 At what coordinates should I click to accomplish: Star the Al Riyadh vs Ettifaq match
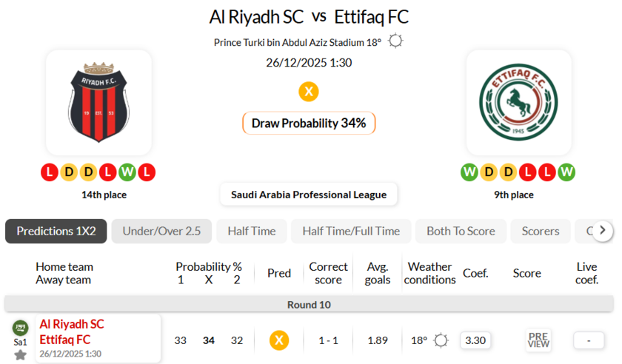point(20,355)
